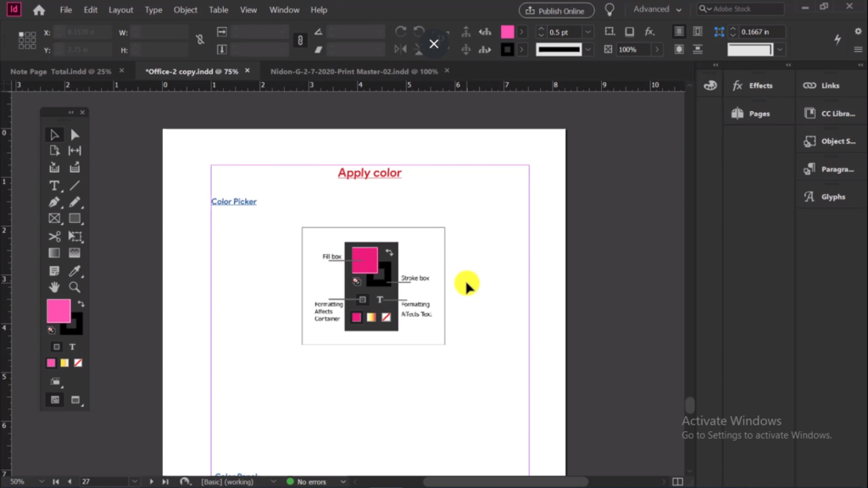Reset to default fill and stroke
Viewport: 868px width, 488px height.
click(52, 330)
